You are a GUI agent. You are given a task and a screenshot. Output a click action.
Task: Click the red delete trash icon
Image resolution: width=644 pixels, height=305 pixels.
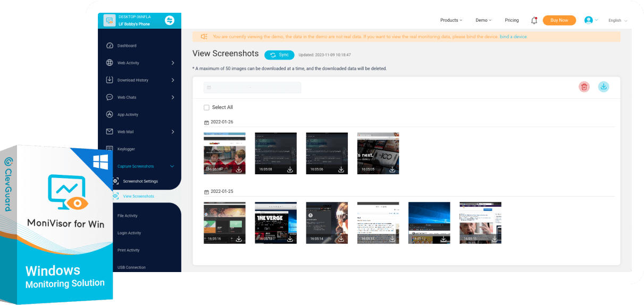tap(584, 87)
